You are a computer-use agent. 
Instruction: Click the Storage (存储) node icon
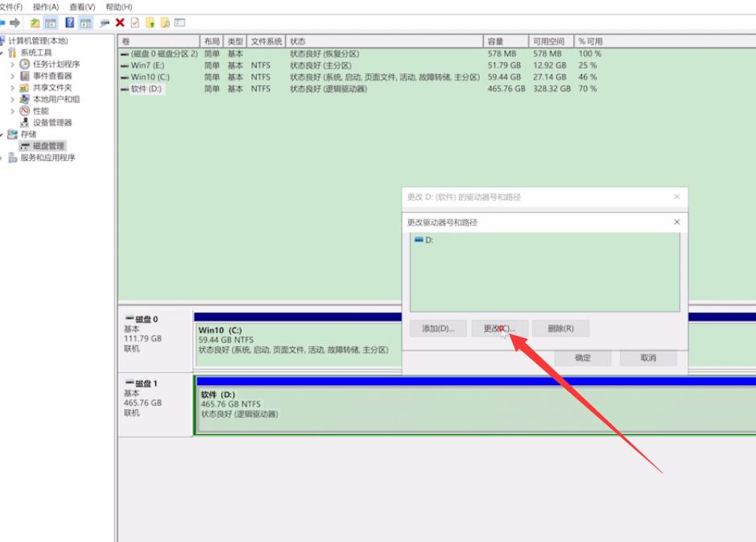click(13, 134)
